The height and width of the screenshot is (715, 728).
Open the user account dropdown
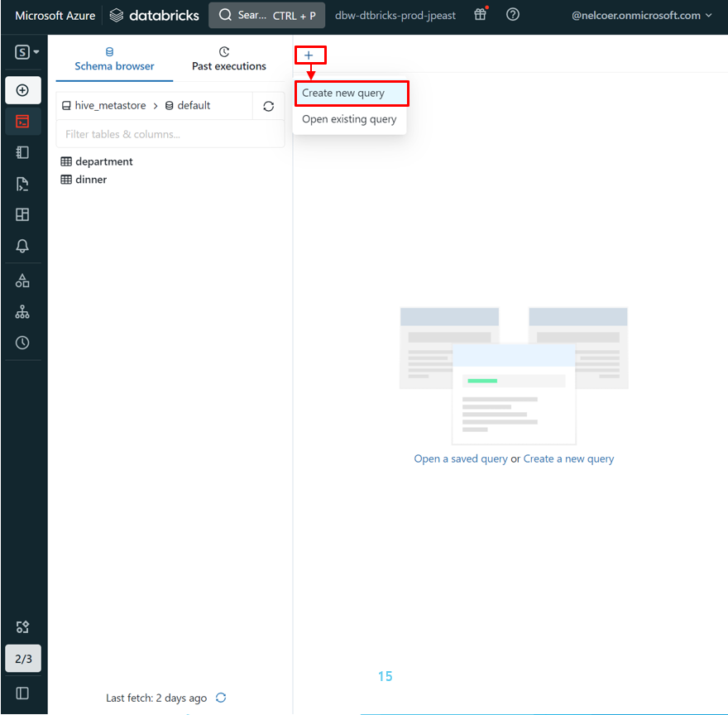coord(642,16)
